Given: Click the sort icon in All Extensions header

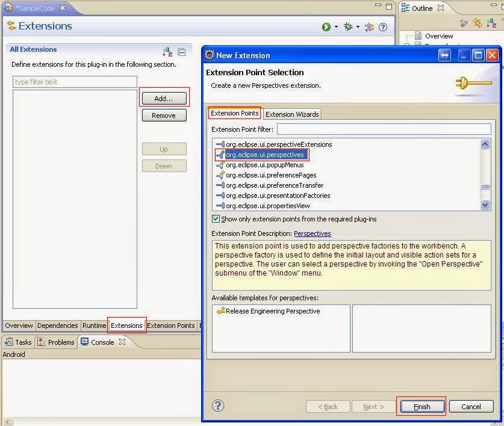Looking at the screenshot, I should tap(167, 52).
